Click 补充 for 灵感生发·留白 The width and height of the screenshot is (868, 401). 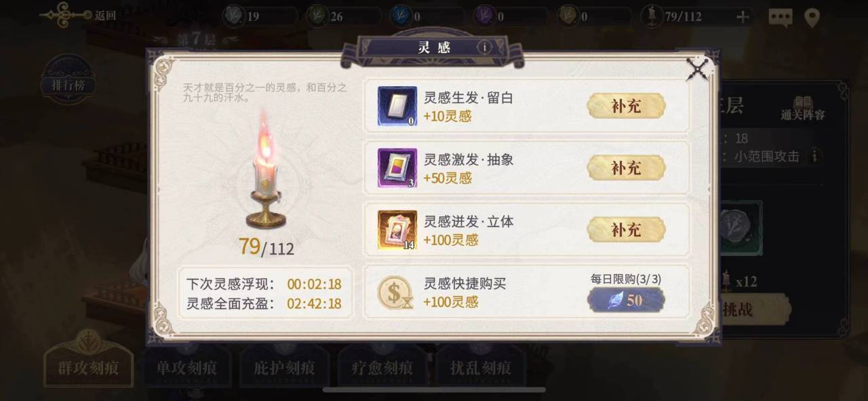point(626,106)
